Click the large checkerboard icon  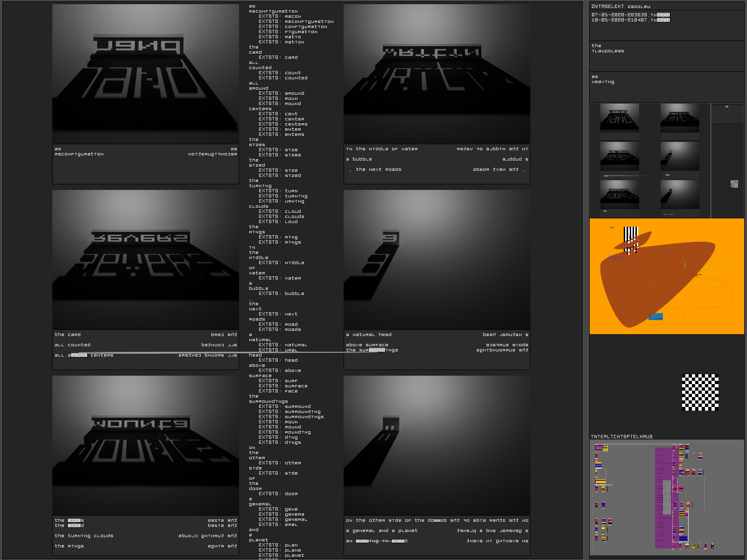(700, 392)
